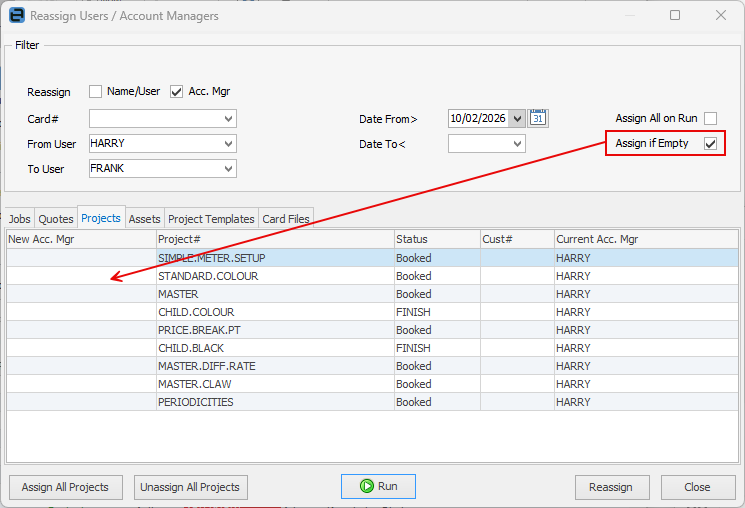Select the Card Files tab

286,219
